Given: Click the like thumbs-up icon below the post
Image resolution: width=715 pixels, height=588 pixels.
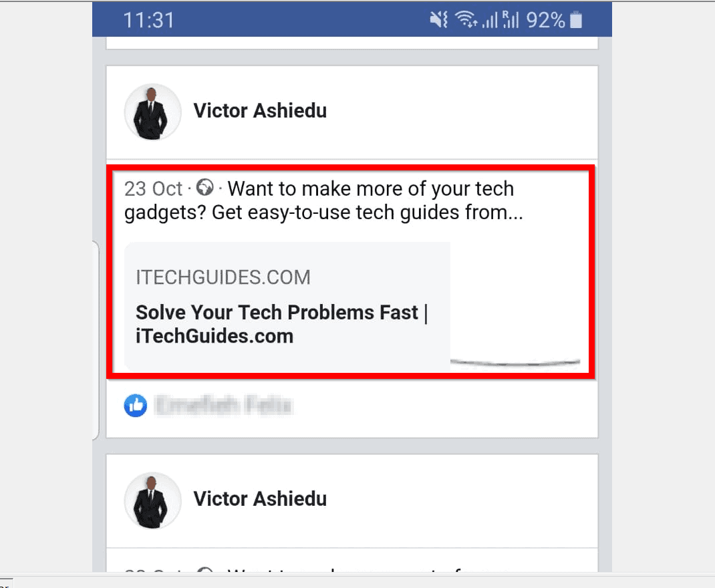Looking at the screenshot, I should pos(136,406).
